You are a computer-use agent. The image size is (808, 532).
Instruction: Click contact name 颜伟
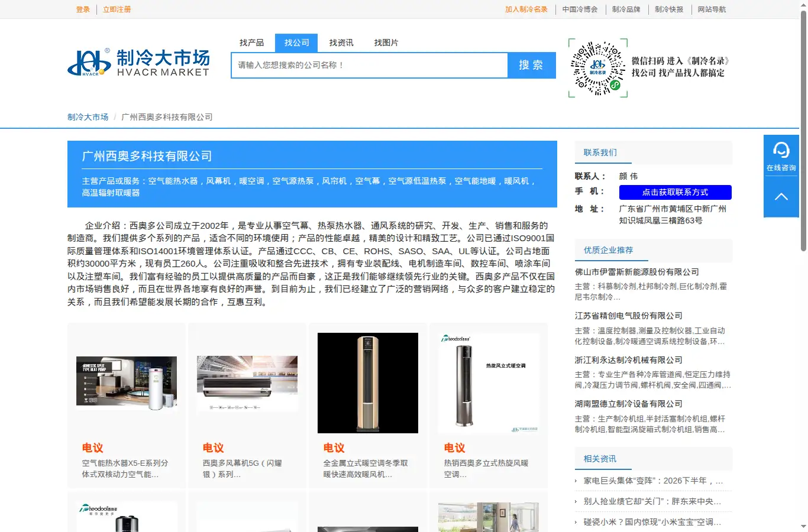[629, 176]
